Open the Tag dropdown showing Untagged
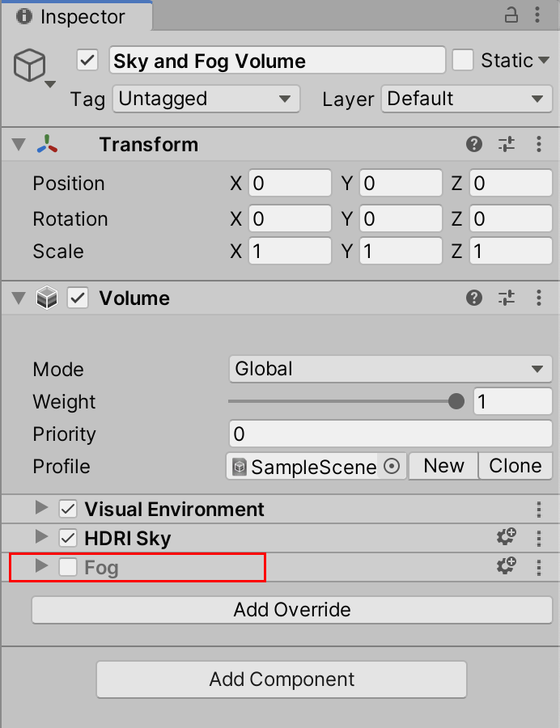 pyautogui.click(x=206, y=99)
